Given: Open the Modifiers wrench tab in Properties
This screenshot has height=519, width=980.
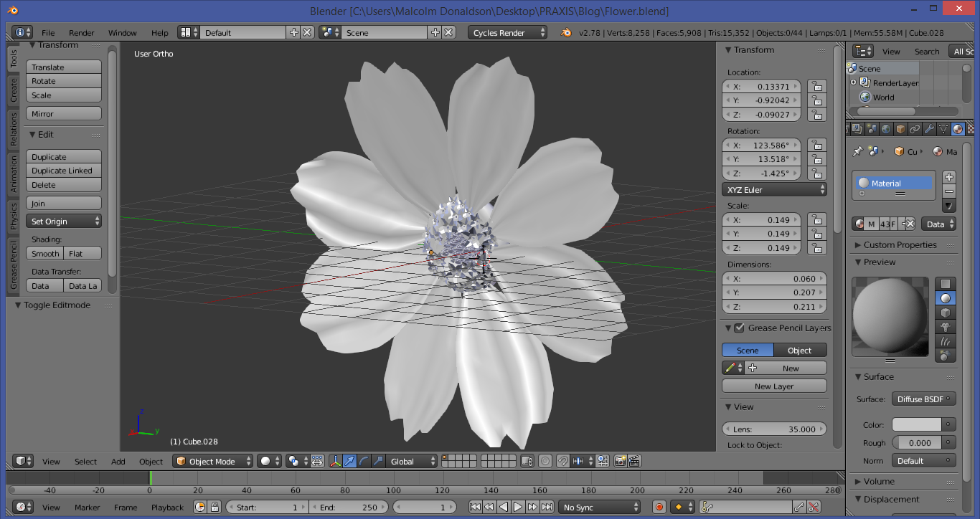Looking at the screenshot, I should 930,130.
